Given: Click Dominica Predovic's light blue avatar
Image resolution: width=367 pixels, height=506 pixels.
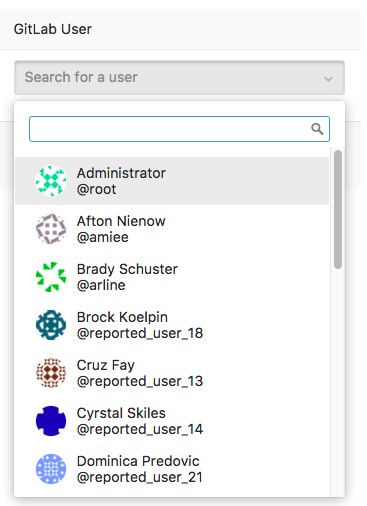Looking at the screenshot, I should (51, 469).
